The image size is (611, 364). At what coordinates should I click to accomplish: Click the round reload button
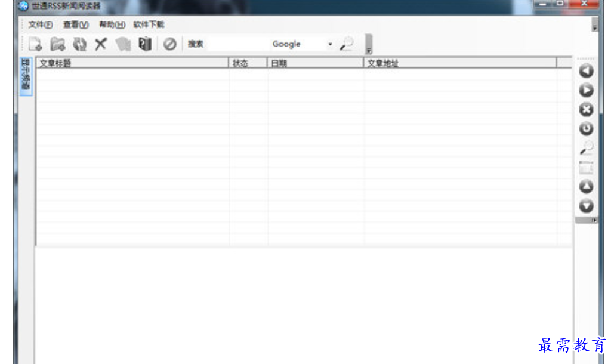pos(586,129)
